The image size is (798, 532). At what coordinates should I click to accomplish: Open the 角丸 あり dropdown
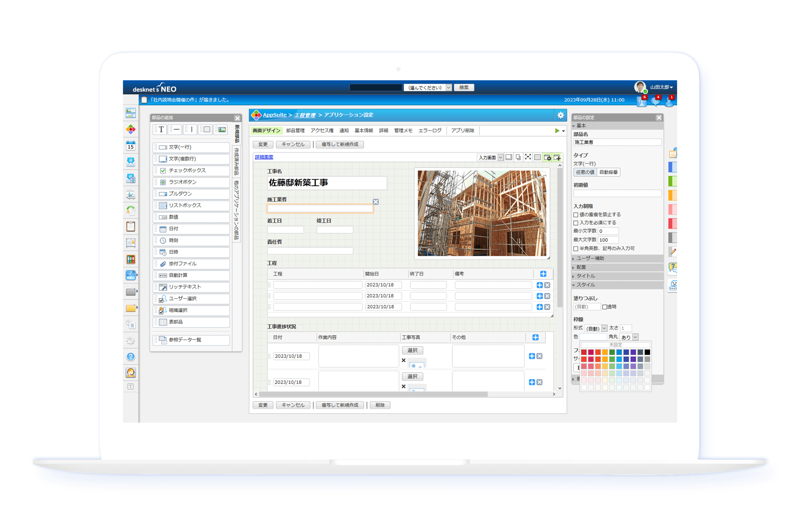pos(629,337)
